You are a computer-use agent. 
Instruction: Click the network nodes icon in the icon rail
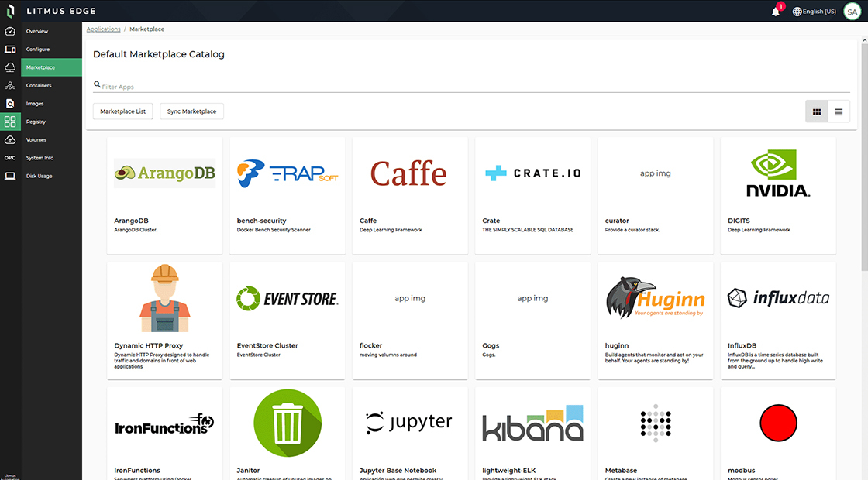(x=10, y=86)
